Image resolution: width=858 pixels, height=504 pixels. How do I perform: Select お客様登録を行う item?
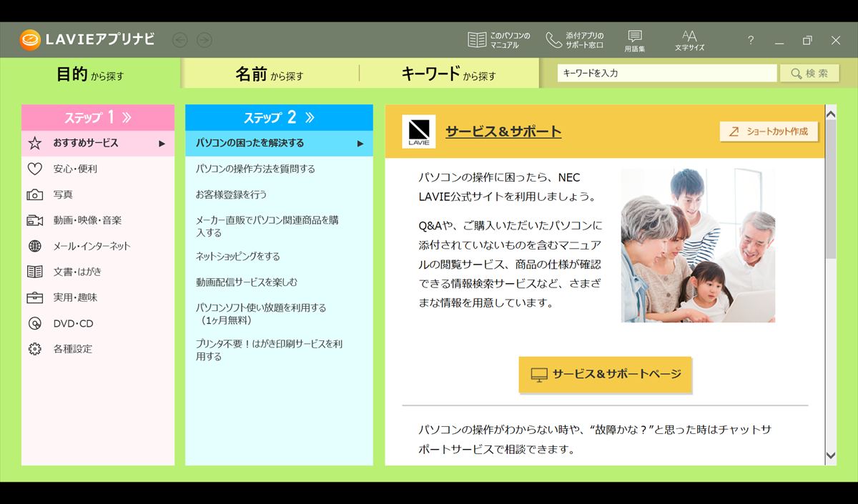231,194
